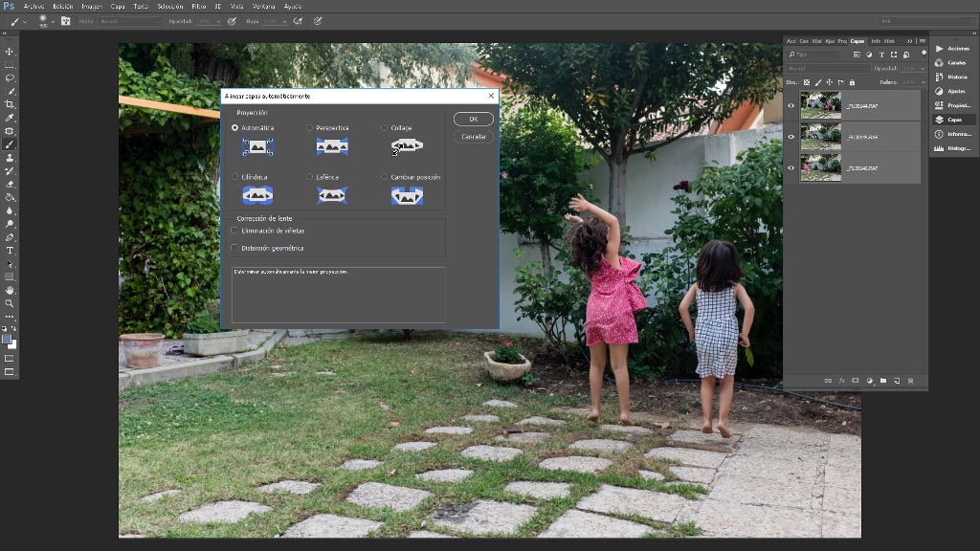Image resolution: width=980 pixels, height=551 pixels.
Task: Open the Ventana menu
Action: coord(264,7)
